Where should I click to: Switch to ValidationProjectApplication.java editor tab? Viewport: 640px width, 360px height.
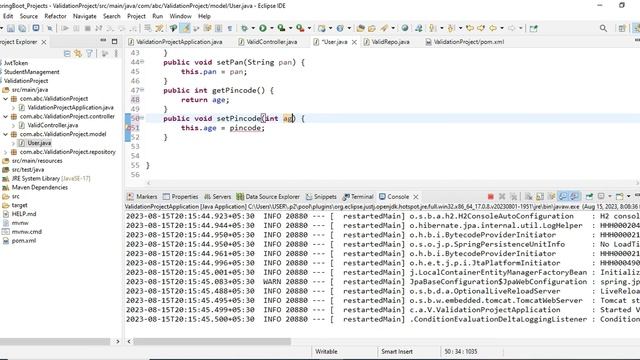[176, 42]
